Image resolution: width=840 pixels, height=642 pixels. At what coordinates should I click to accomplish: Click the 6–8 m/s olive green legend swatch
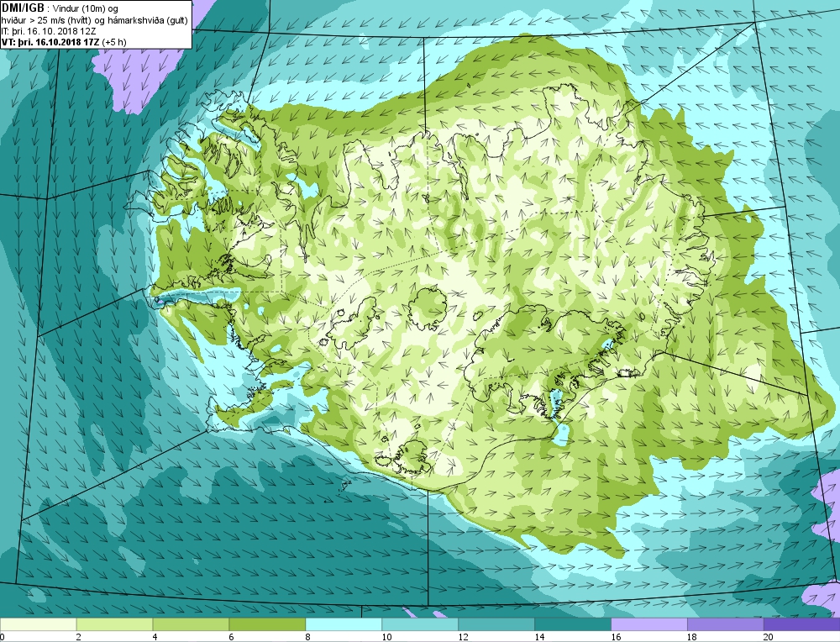(267, 624)
